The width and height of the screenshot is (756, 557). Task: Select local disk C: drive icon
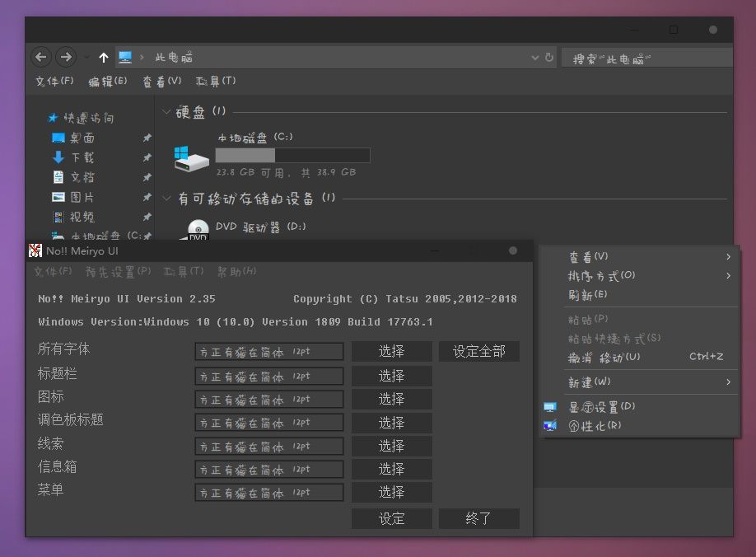[191, 159]
